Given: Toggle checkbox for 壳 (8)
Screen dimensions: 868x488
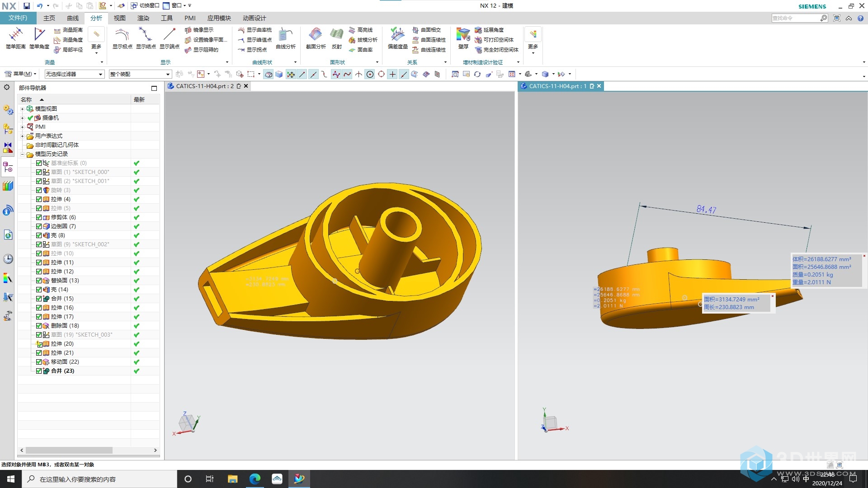Looking at the screenshot, I should point(39,235).
